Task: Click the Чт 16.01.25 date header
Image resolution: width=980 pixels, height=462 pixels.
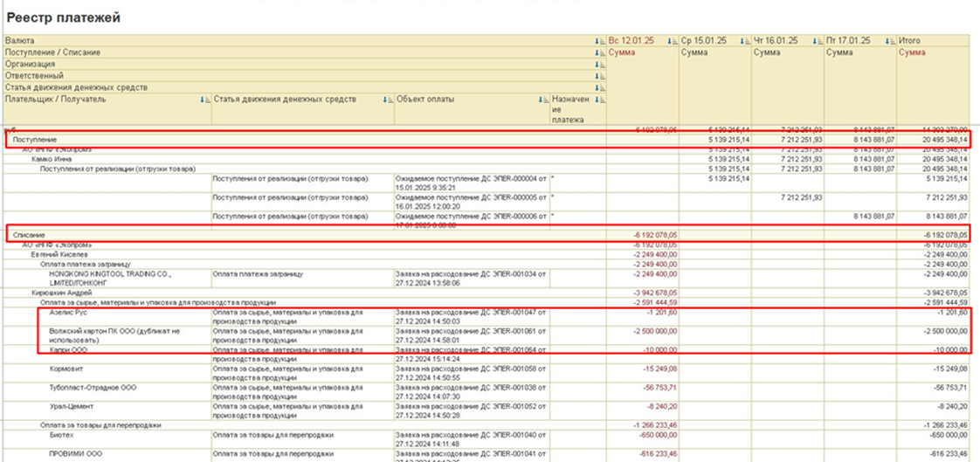Action: point(776,41)
